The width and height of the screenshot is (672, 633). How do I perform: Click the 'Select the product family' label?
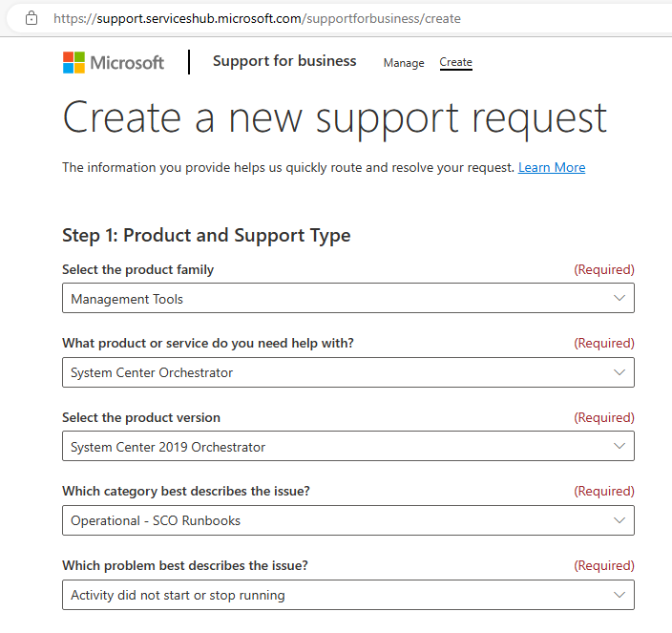pos(137,269)
